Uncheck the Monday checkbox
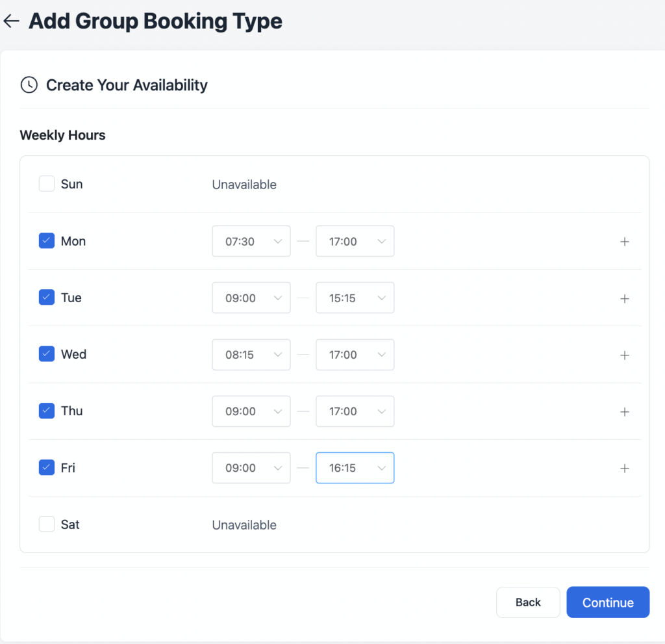The width and height of the screenshot is (665, 644). [47, 241]
